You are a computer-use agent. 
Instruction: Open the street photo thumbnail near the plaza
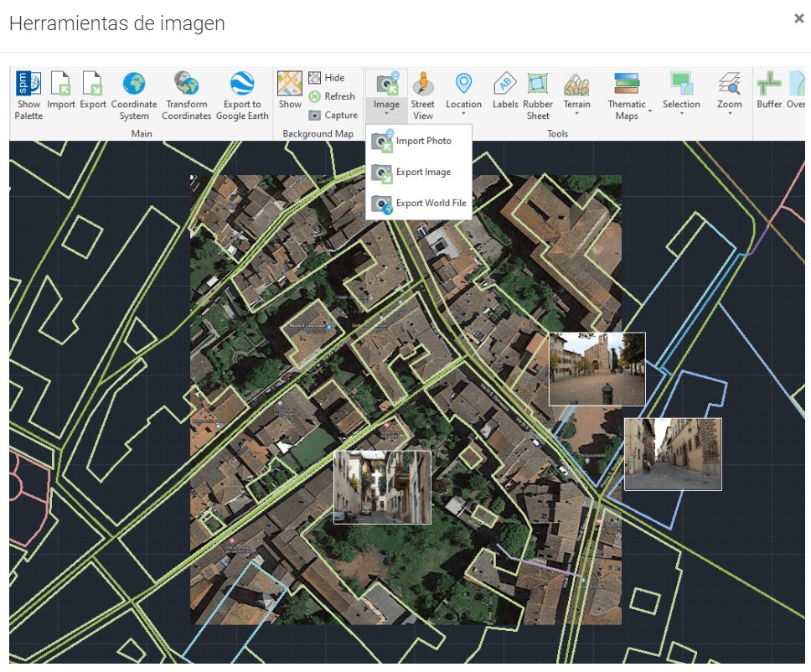point(597,369)
